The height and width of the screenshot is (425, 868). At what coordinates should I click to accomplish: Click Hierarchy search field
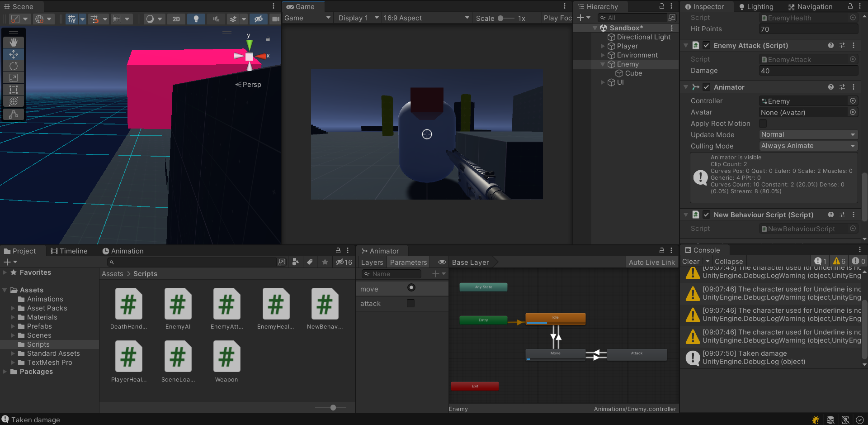(x=633, y=18)
